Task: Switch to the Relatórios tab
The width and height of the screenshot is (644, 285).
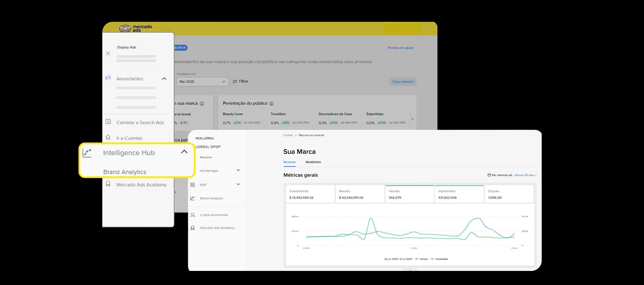Action: (313, 162)
